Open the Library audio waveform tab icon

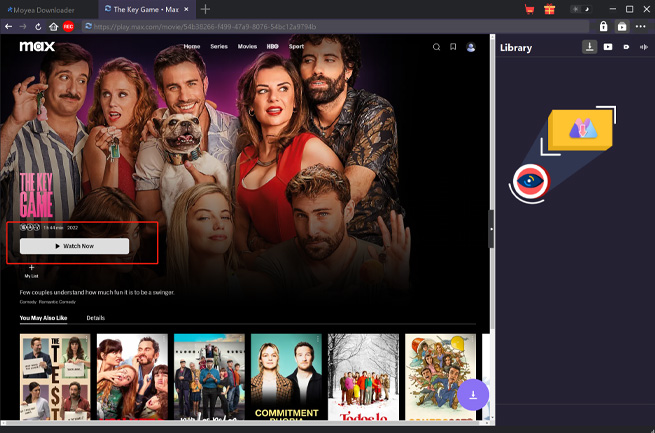pyautogui.click(x=643, y=47)
